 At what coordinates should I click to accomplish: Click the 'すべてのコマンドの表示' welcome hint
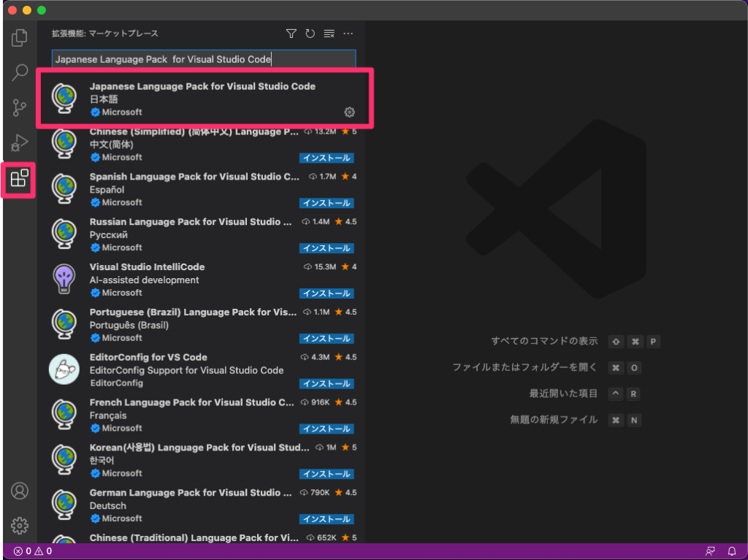pos(544,341)
